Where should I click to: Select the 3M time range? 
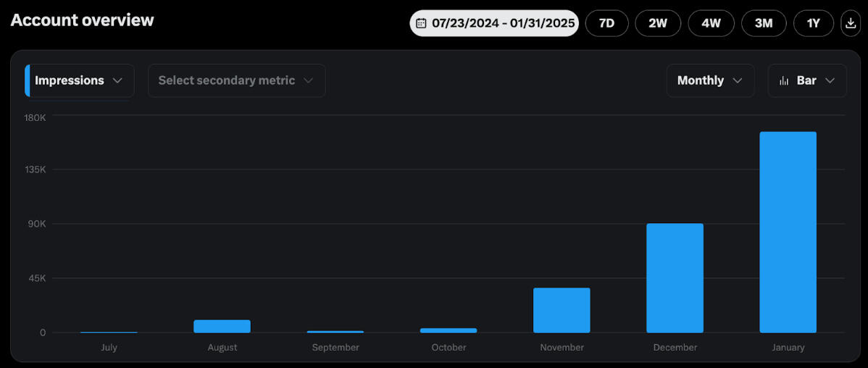tap(764, 23)
